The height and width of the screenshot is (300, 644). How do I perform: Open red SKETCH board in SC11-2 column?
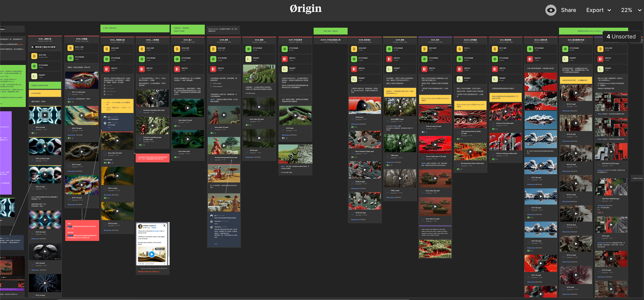pos(530,59)
